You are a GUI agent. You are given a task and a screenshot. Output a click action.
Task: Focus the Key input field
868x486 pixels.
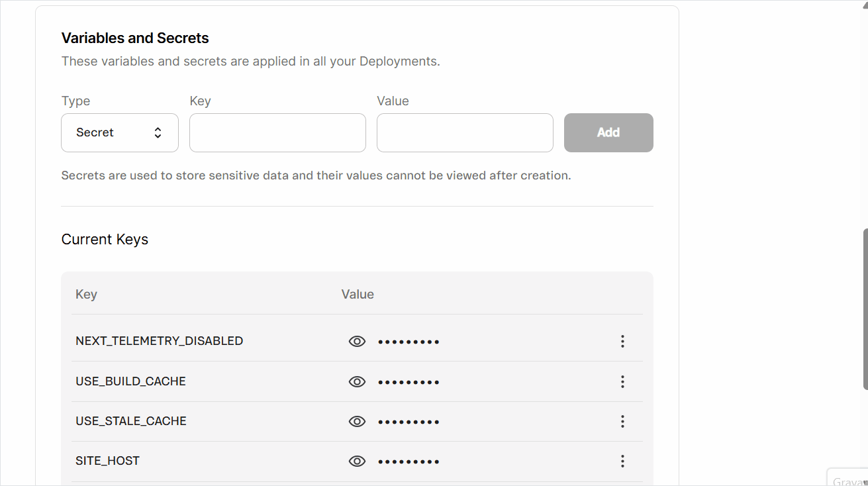(277, 132)
